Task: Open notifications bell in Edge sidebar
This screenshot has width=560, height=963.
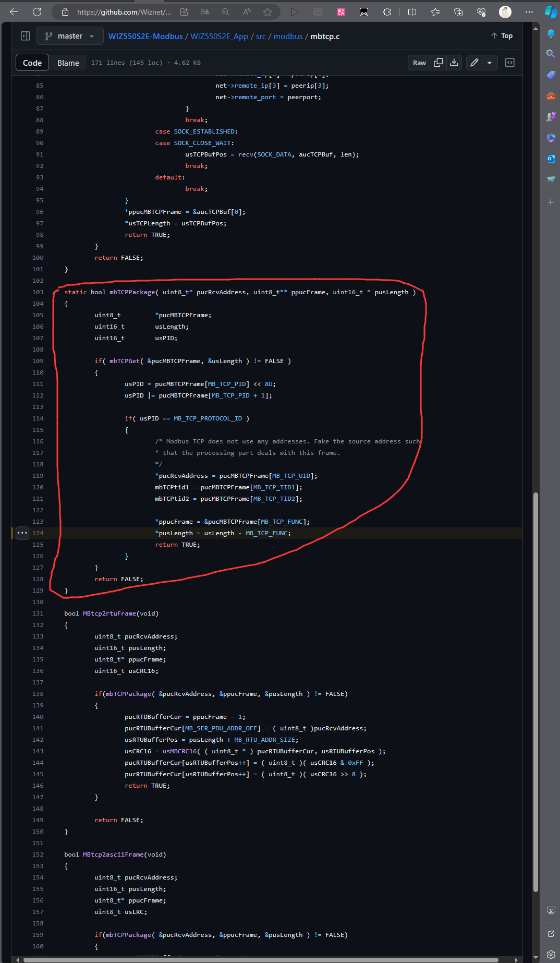Action: tap(551, 33)
